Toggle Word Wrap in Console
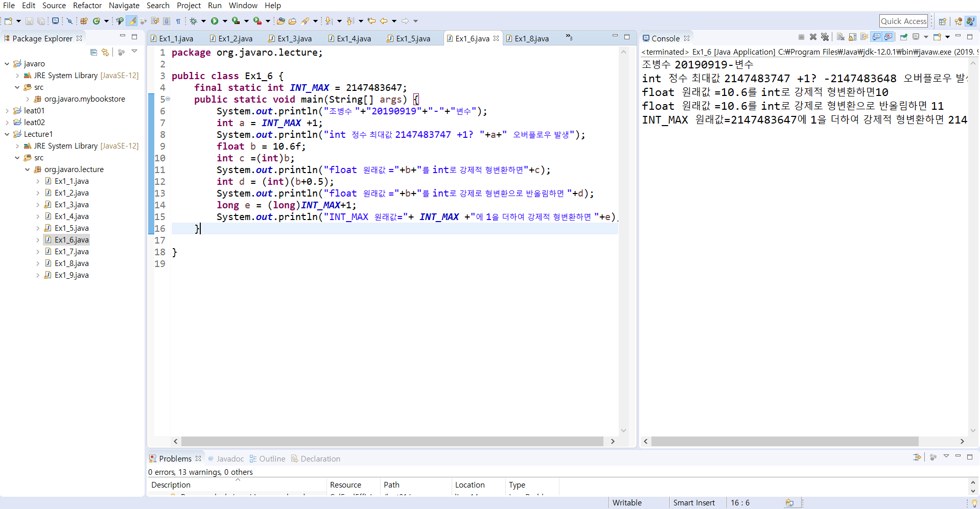 click(x=865, y=37)
